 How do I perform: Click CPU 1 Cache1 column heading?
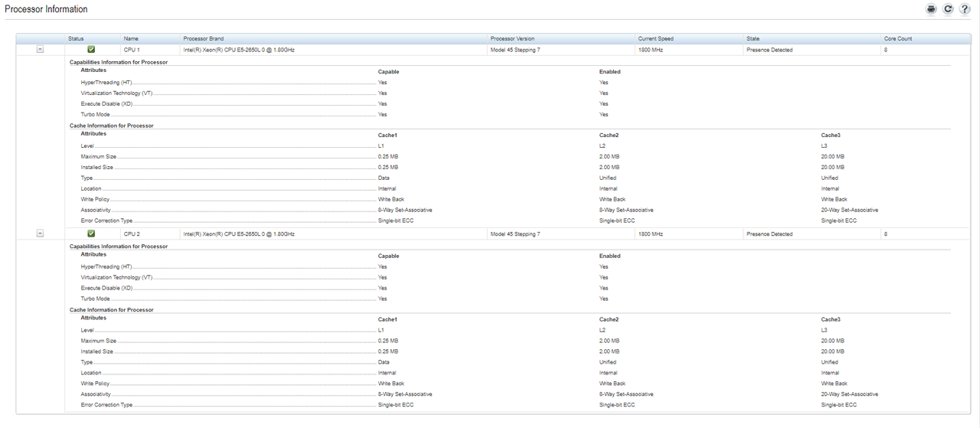[387, 135]
